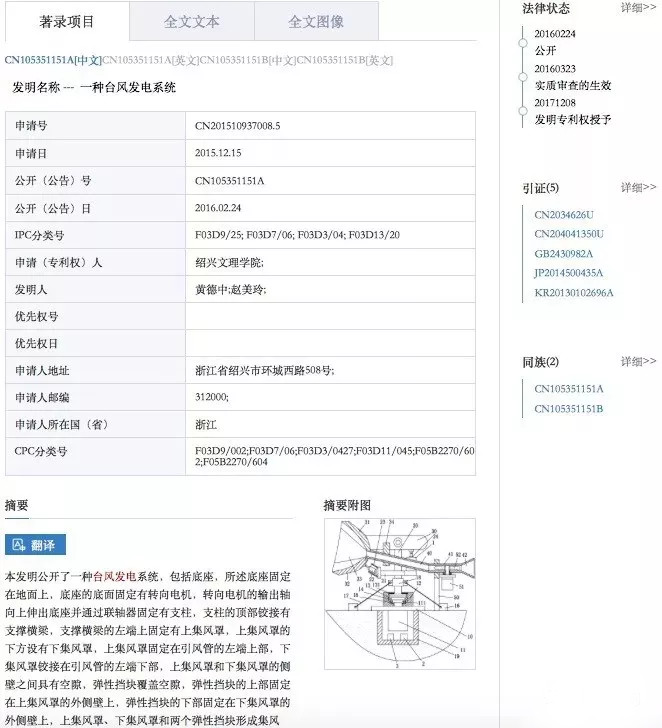Select publication date 2016.02.24
The height and width of the screenshot is (728, 662).
[x=218, y=208]
